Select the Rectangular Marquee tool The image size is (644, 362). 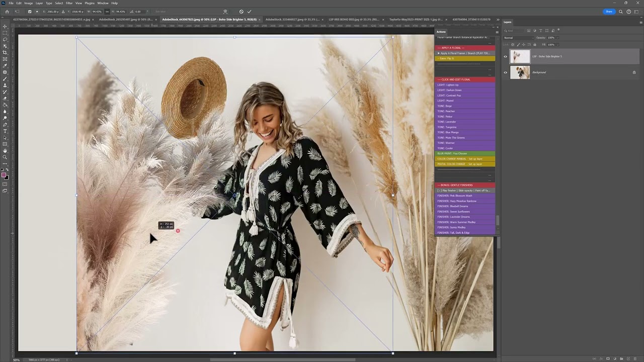pos(5,33)
